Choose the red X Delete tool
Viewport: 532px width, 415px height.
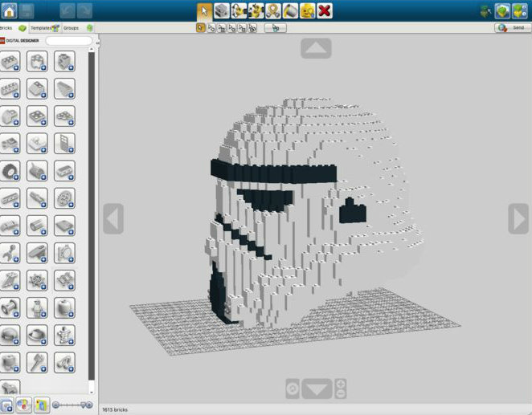[x=325, y=11]
